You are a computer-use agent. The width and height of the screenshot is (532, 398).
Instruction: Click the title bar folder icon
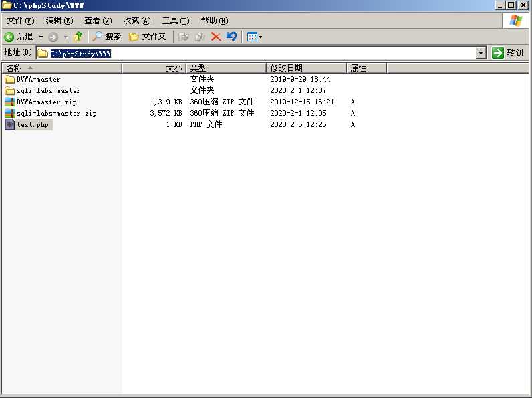click(x=7, y=5)
